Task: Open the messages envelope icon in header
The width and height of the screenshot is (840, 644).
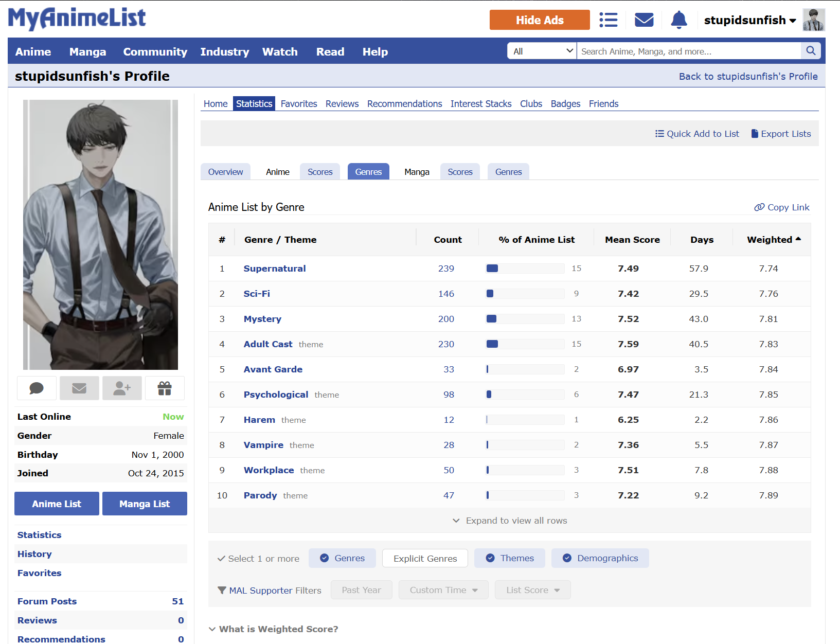Action: click(x=644, y=20)
